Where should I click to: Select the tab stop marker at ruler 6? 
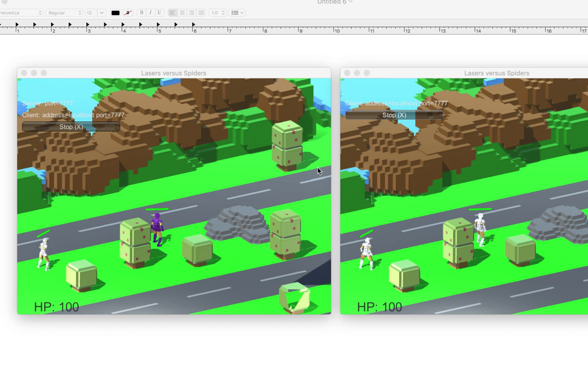194,25
